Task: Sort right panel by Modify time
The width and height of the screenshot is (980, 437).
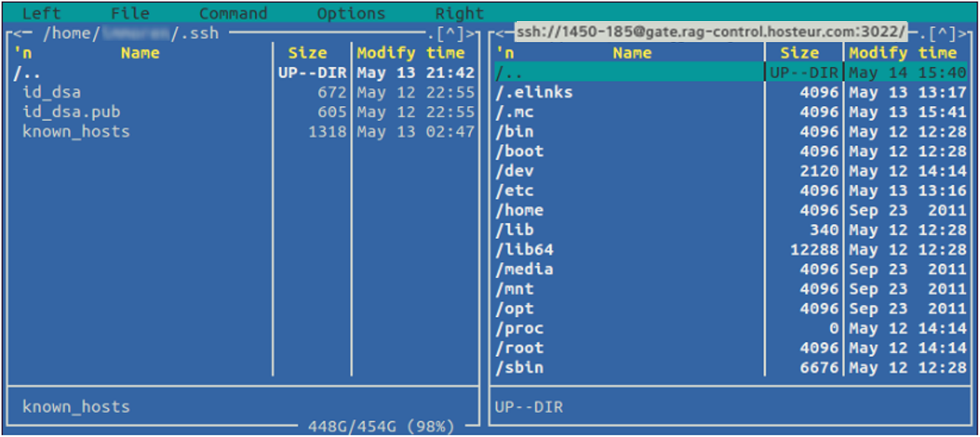Action: [902, 53]
